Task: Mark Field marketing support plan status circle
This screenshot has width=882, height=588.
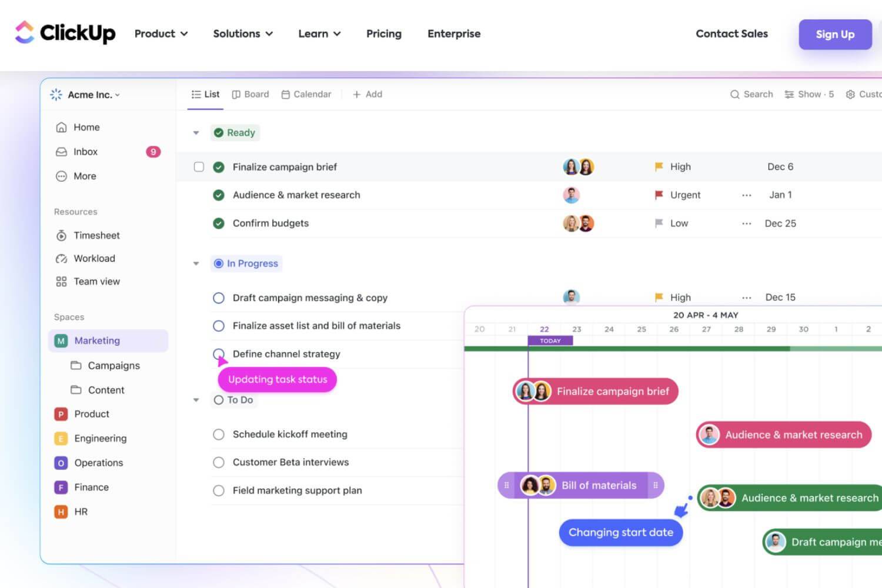Action: click(219, 490)
